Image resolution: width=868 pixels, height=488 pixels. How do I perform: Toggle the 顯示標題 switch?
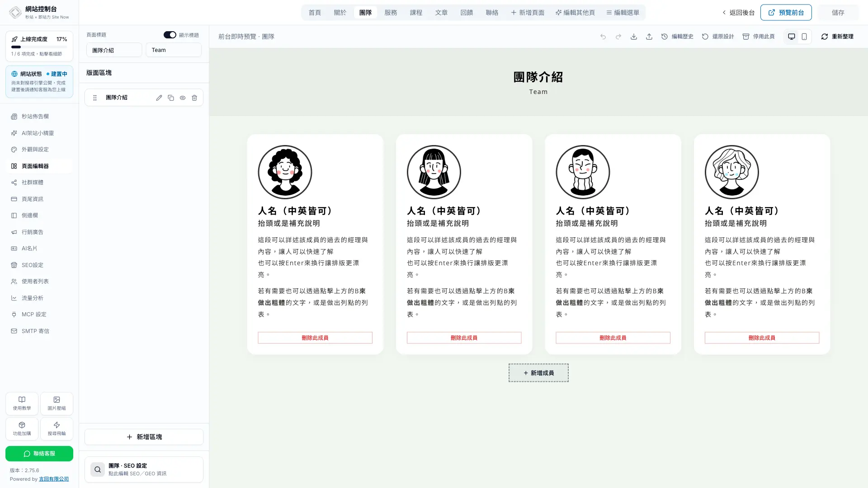[x=170, y=35]
